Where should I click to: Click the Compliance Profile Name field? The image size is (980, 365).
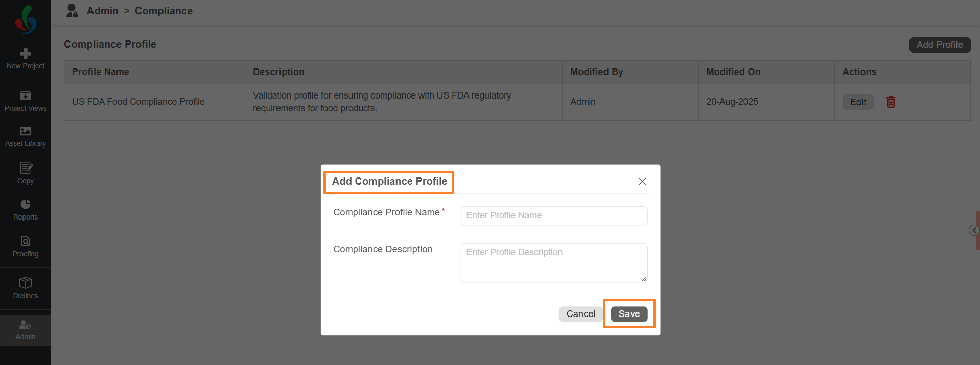(x=554, y=215)
